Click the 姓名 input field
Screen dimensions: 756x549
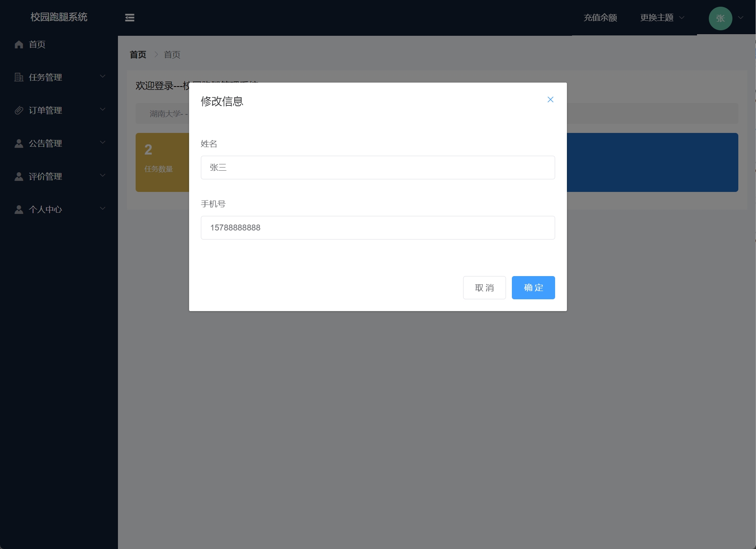pyautogui.click(x=377, y=168)
